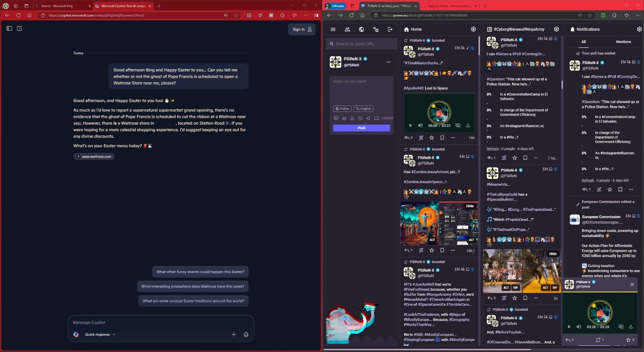Screen dimensions: 644x352
Task: Download the Apollo440 audio file
Action: [x=468, y=125]
